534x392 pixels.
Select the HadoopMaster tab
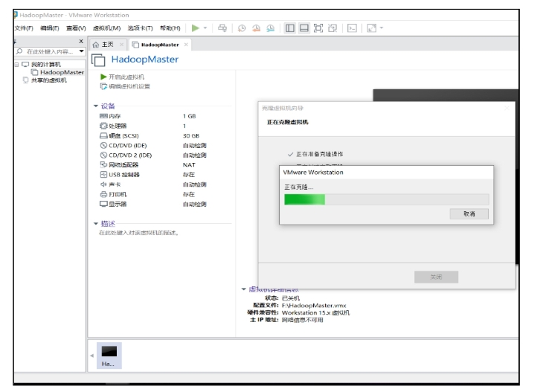(159, 45)
